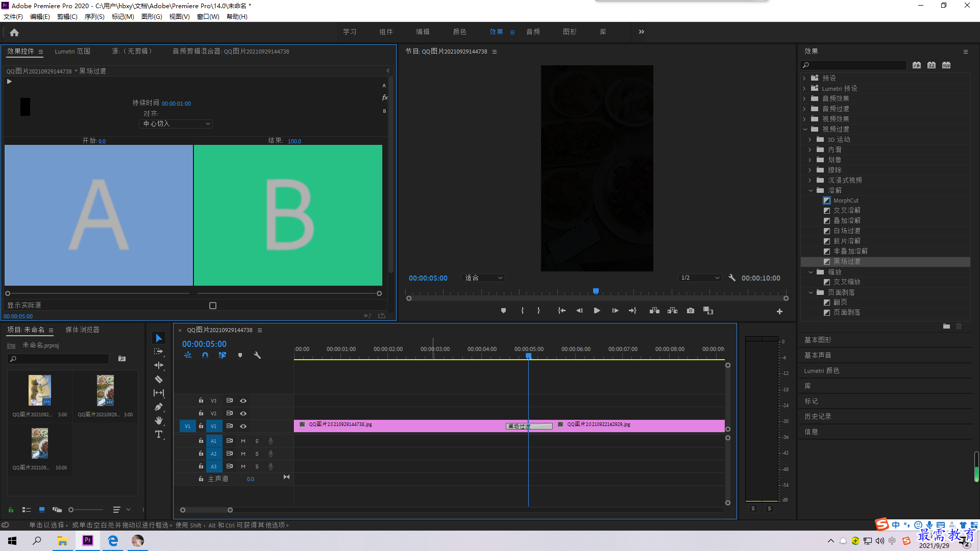Viewport: 980px width, 551px height.
Task: Open program monitor settings wrench
Action: [x=732, y=278]
